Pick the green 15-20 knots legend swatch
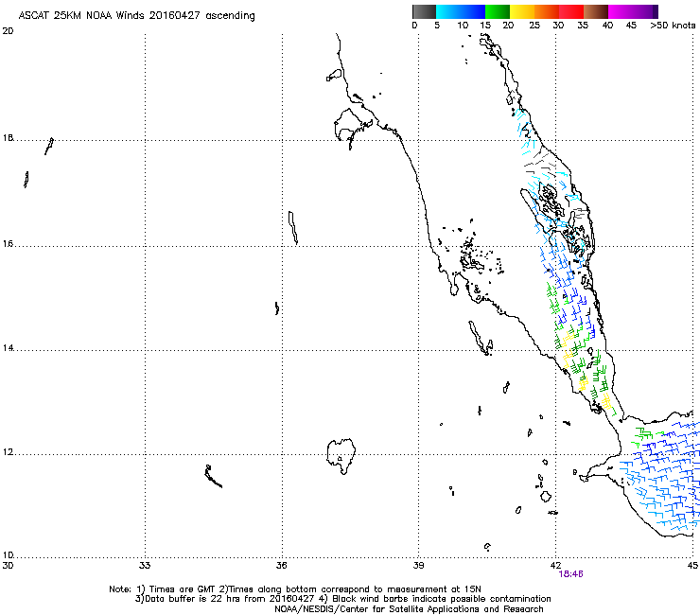Image resolution: width=700 pixels, height=615 pixels. (498, 11)
